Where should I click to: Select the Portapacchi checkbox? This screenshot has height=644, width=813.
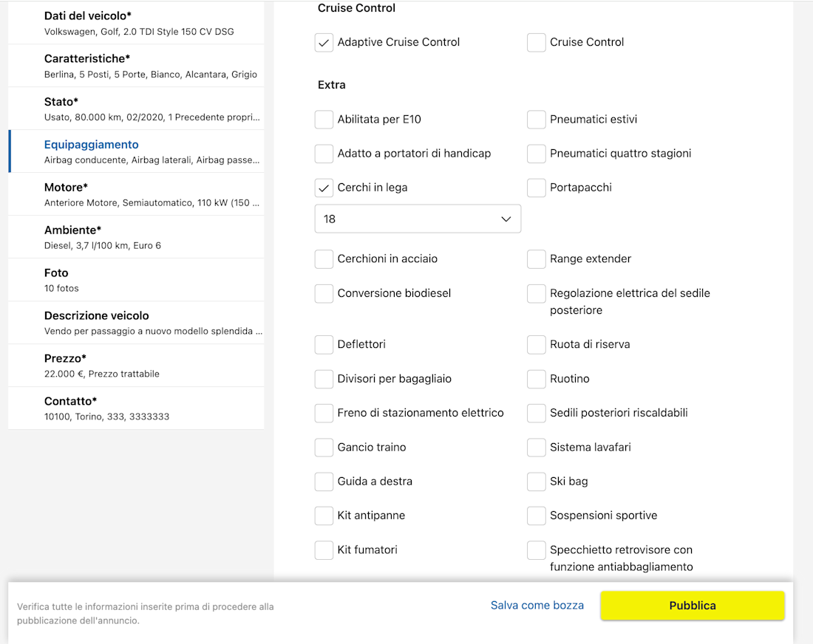pyautogui.click(x=537, y=188)
